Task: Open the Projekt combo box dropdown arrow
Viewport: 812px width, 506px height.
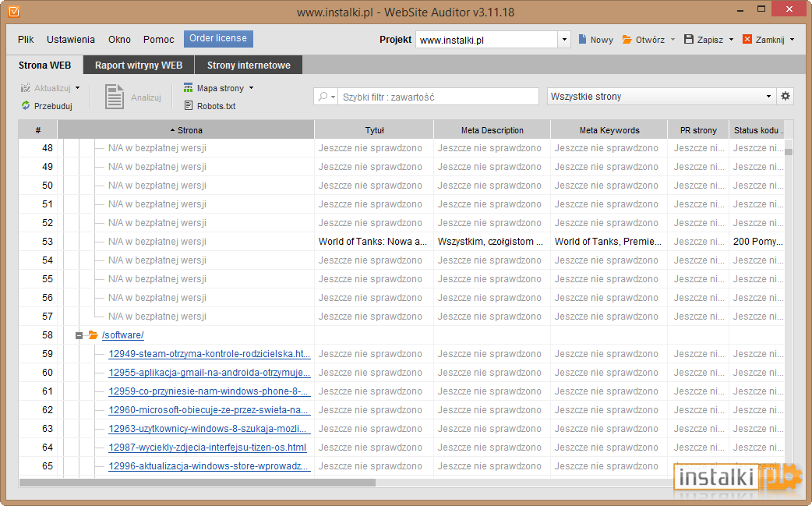Action: (564, 40)
